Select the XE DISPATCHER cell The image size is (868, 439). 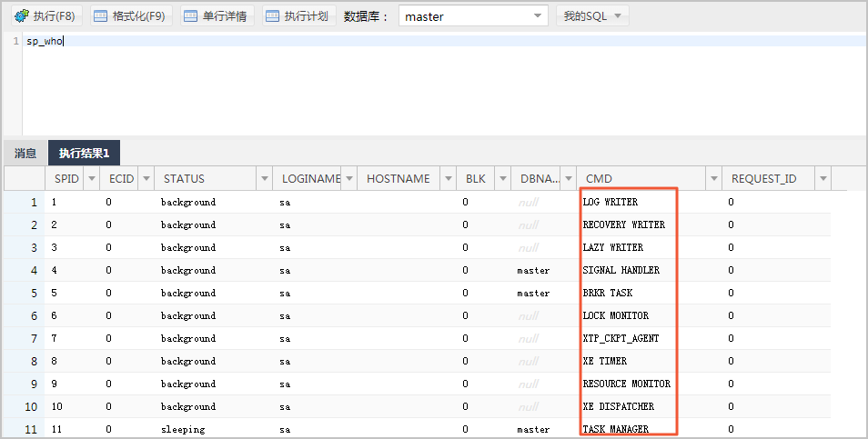[x=619, y=406]
